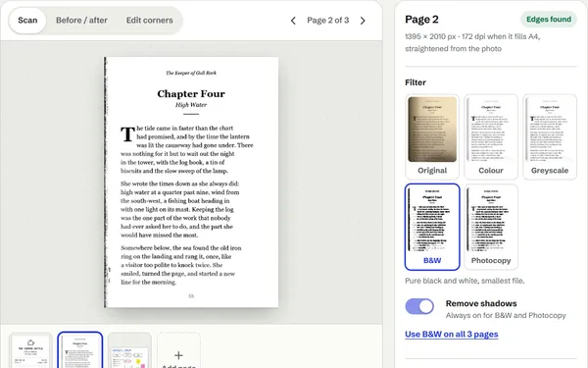Click the plus Add page tile
This screenshot has height=368, width=588.
(x=178, y=350)
